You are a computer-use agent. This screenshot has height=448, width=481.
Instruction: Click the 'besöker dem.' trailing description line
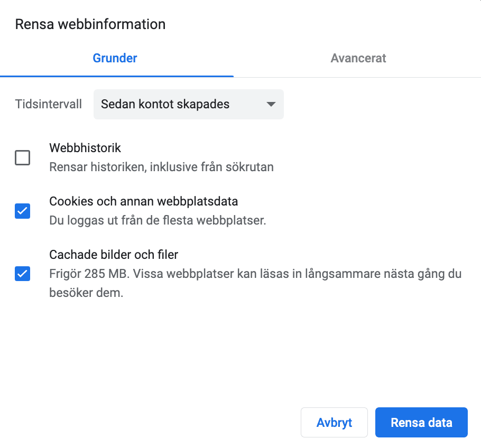86,293
